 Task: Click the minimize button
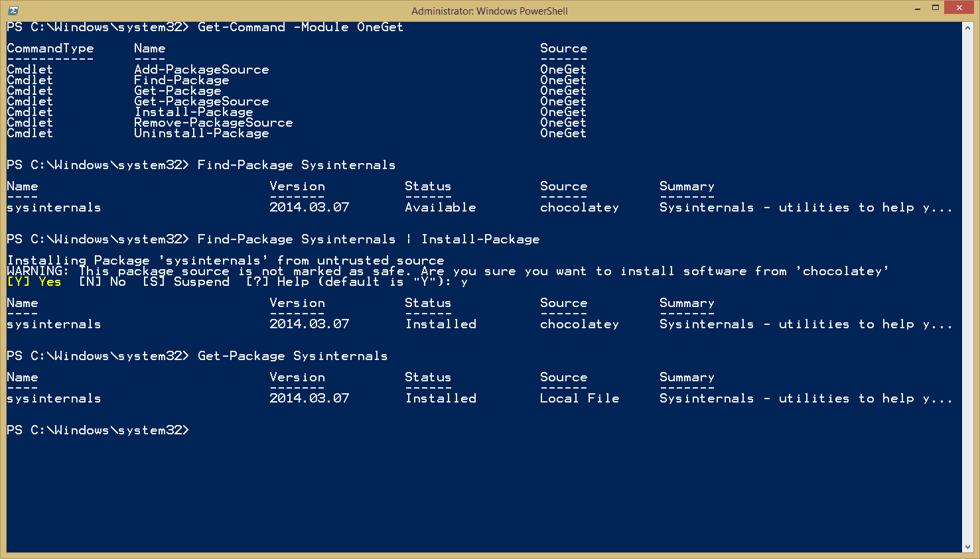(916, 11)
